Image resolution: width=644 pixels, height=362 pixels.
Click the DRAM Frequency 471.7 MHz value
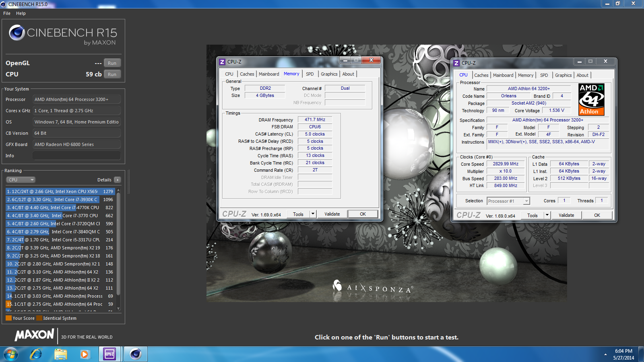click(315, 119)
